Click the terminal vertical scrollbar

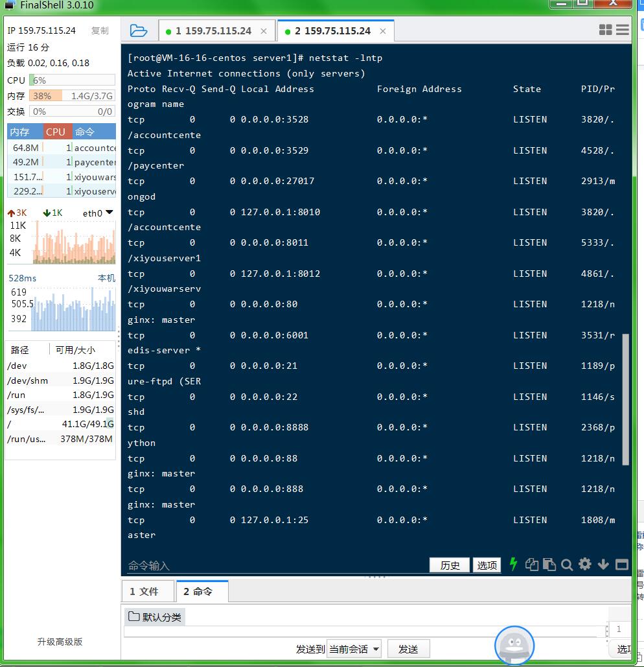(x=625, y=399)
